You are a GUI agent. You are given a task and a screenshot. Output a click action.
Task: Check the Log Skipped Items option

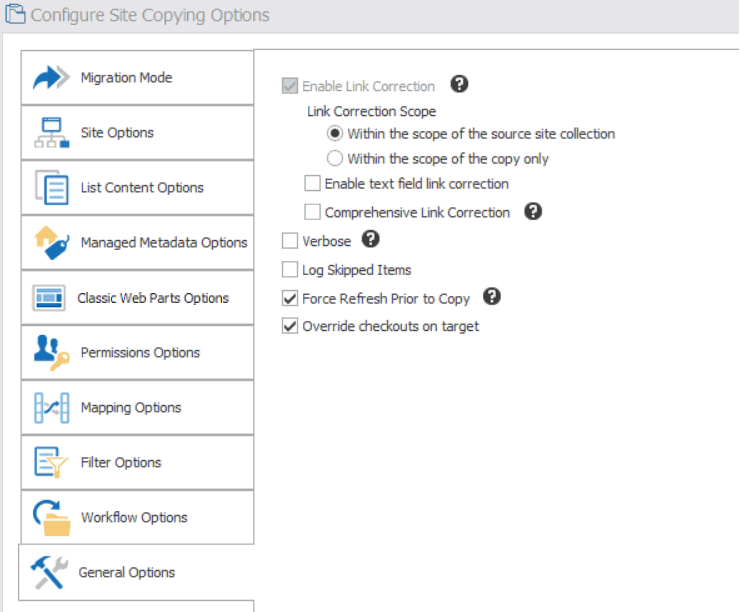click(x=290, y=270)
